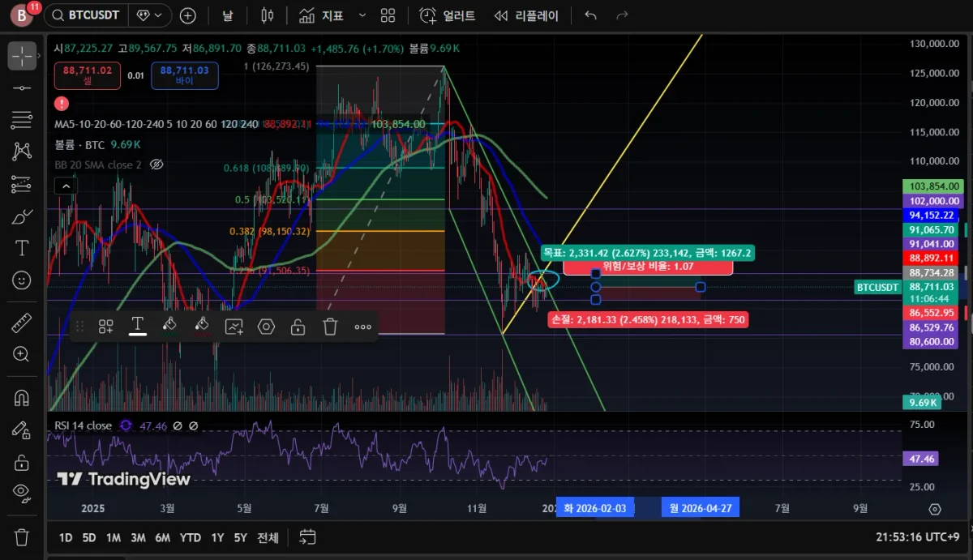Change stop zone red fill color

tap(202, 327)
